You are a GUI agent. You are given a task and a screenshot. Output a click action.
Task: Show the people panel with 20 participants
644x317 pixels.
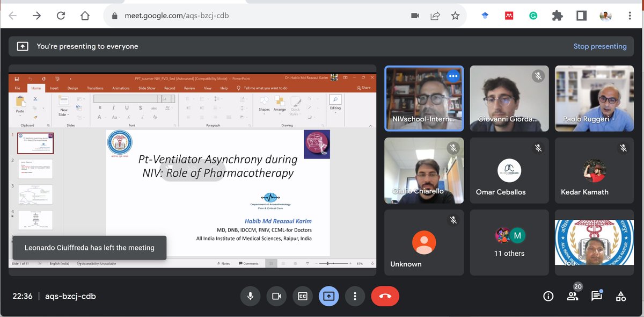572,295
